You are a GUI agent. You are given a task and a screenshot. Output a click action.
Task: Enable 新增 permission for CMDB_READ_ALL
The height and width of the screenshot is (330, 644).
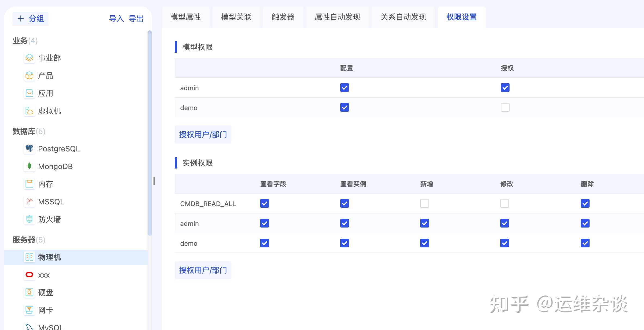(x=424, y=203)
